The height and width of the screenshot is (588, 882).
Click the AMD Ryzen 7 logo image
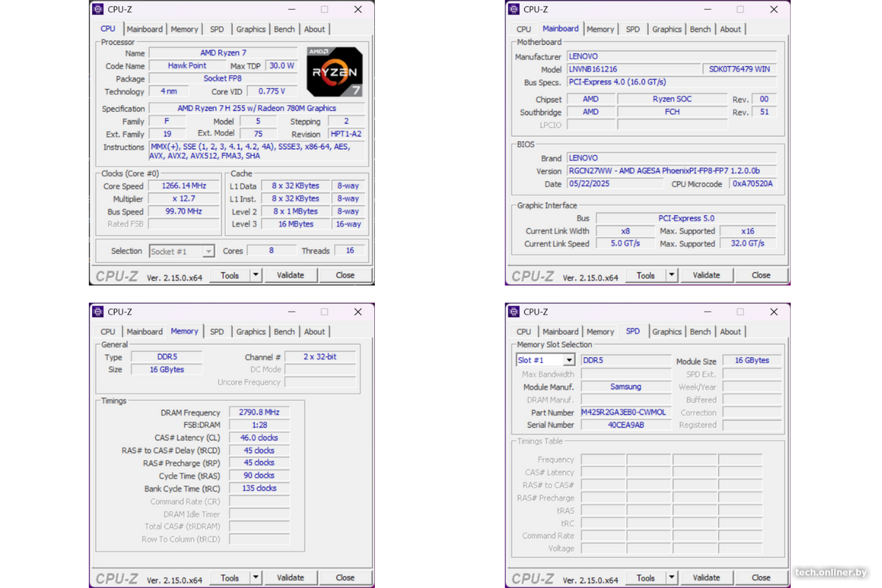point(334,71)
